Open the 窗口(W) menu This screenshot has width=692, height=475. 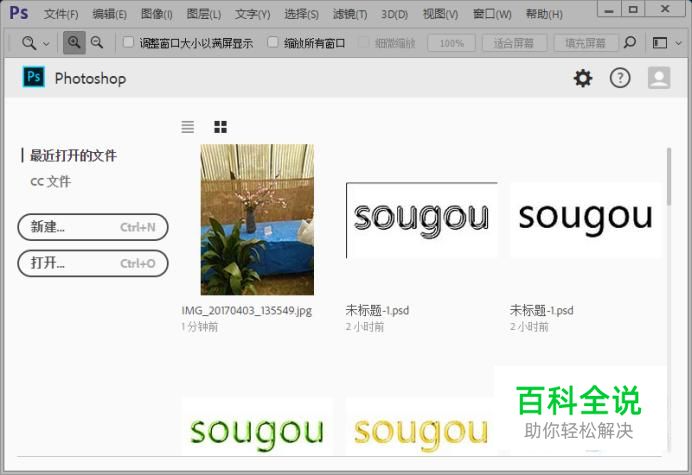(x=492, y=14)
